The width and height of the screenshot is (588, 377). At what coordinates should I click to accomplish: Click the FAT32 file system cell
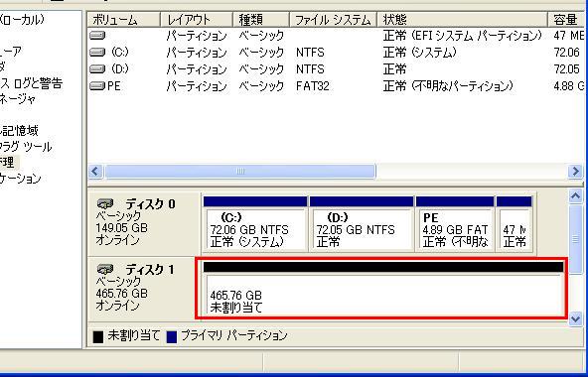[312, 86]
